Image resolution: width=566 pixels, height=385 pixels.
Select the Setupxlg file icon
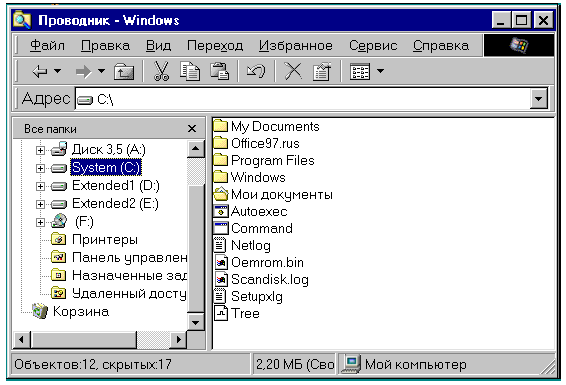coord(220,296)
